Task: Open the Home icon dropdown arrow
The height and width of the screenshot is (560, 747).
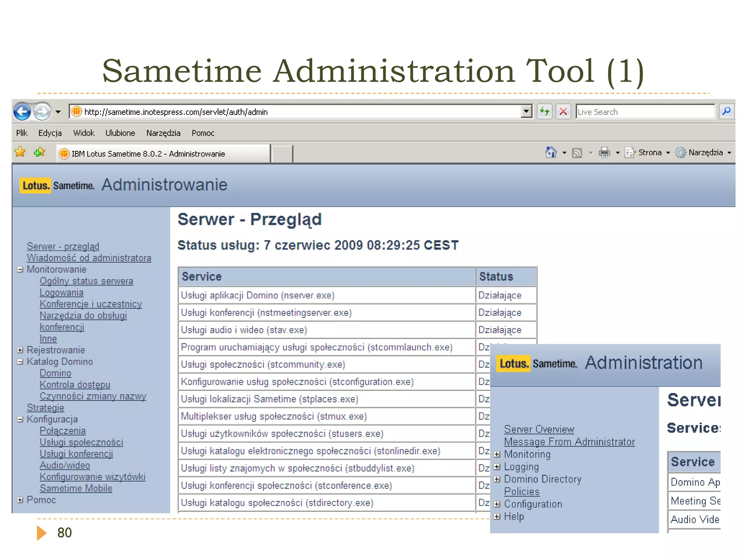Action: pos(564,153)
